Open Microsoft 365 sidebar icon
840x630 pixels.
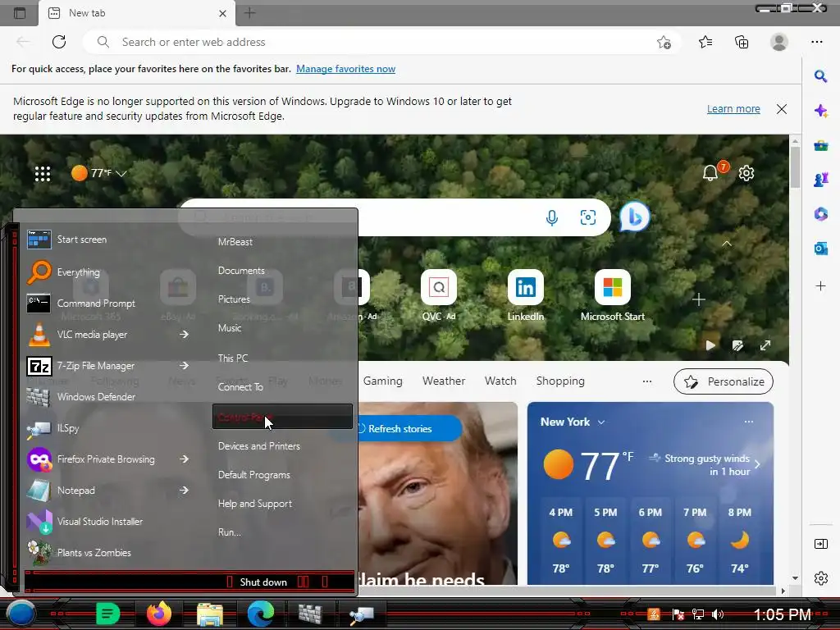[x=820, y=214]
